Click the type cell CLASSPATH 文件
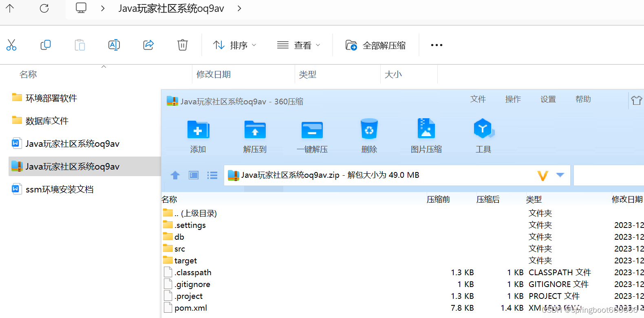 (x=560, y=272)
